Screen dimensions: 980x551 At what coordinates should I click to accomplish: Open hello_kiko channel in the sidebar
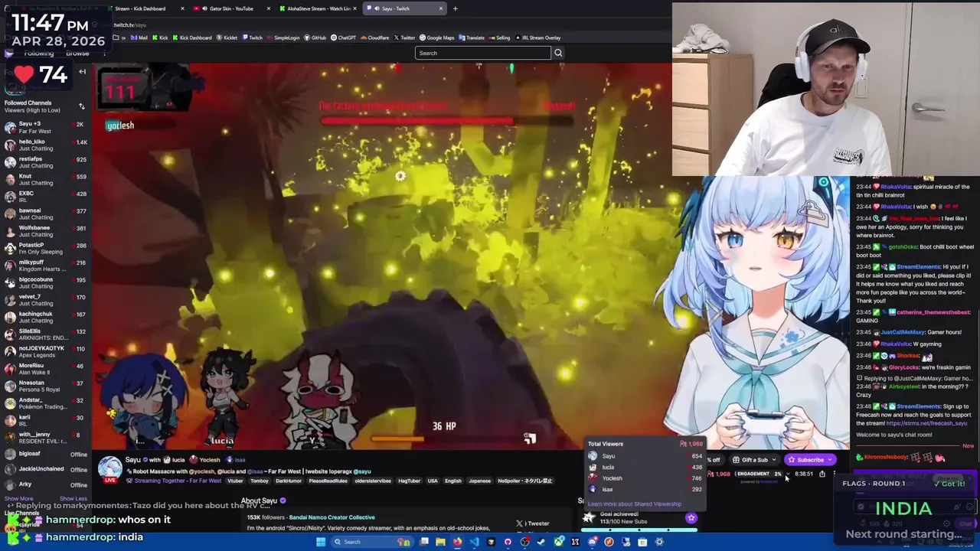(x=44, y=145)
